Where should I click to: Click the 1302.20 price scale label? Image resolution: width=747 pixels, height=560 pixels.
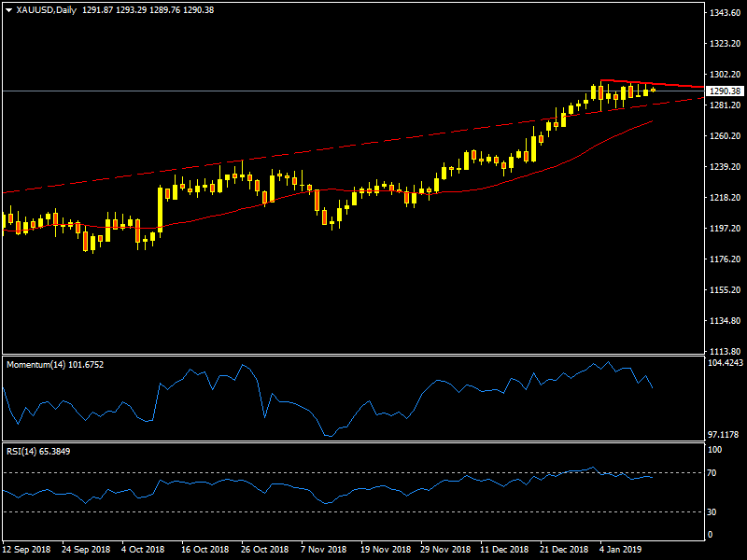click(725, 75)
